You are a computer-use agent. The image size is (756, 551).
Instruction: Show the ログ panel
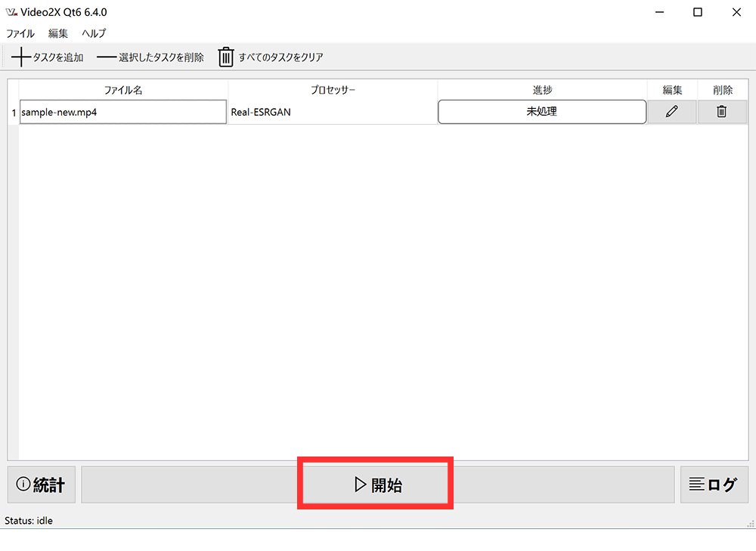pyautogui.click(x=714, y=484)
